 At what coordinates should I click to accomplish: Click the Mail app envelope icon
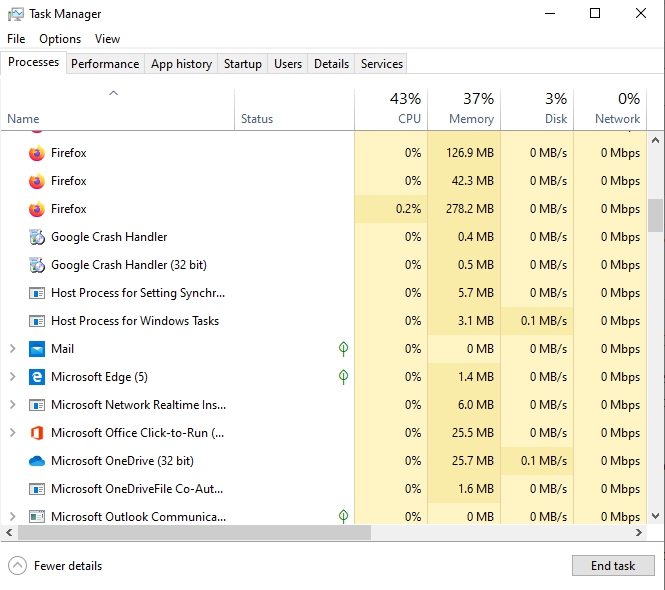pos(37,349)
